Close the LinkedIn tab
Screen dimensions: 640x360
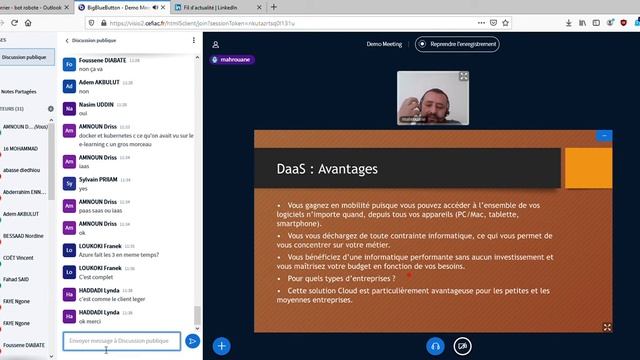point(259,7)
